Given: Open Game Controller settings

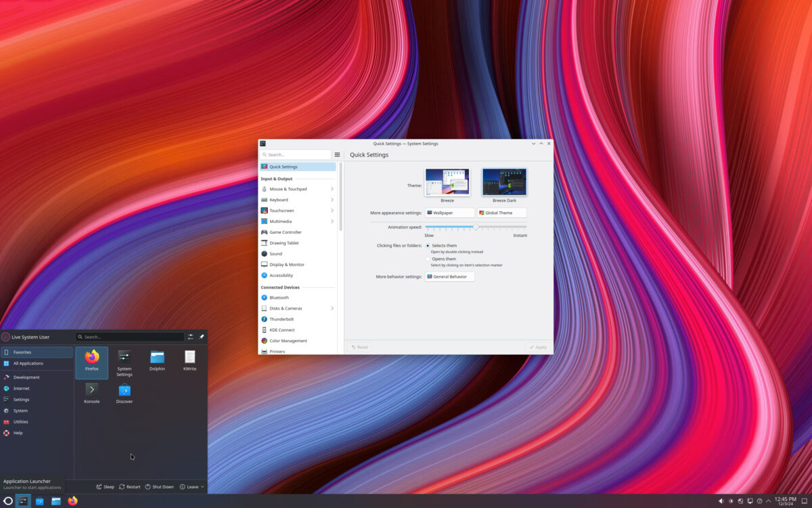Looking at the screenshot, I should (286, 232).
